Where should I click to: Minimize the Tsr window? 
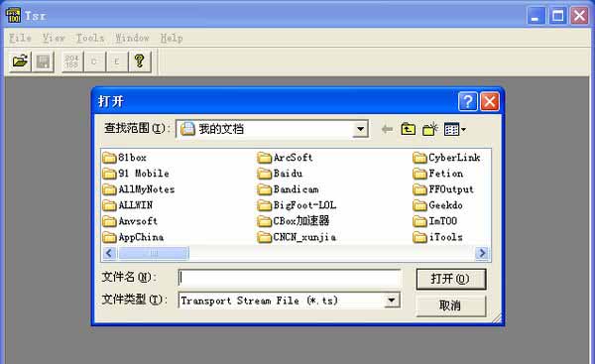[x=535, y=16]
